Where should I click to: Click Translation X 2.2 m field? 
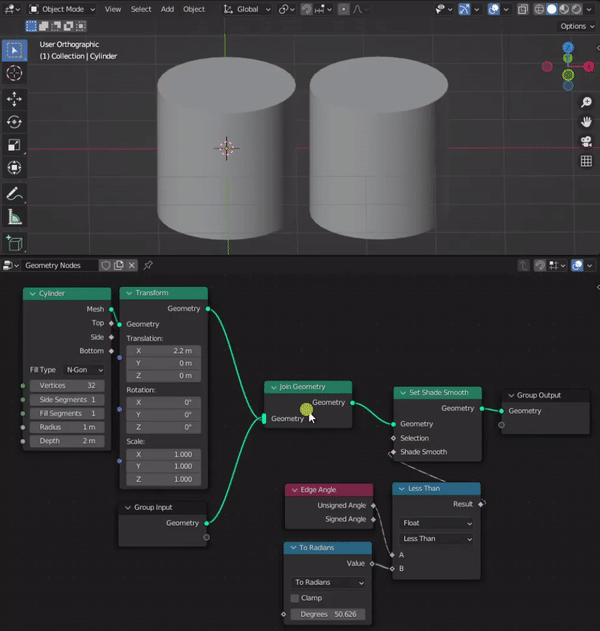tap(164, 351)
